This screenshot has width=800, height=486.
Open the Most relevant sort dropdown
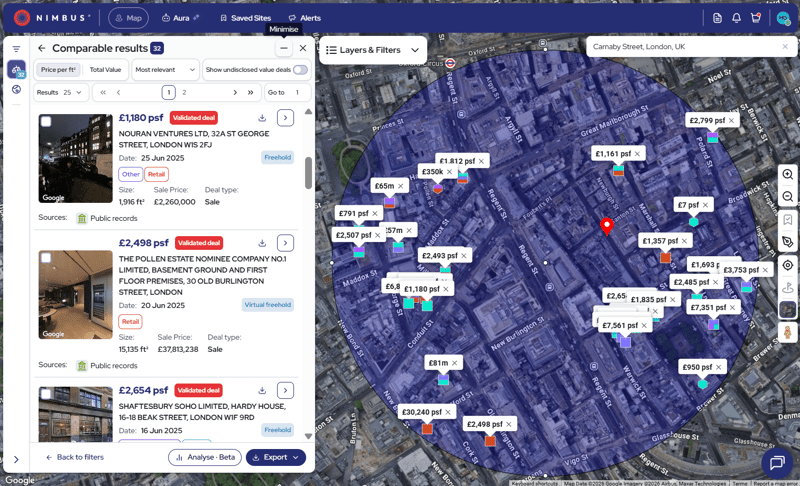pos(165,70)
